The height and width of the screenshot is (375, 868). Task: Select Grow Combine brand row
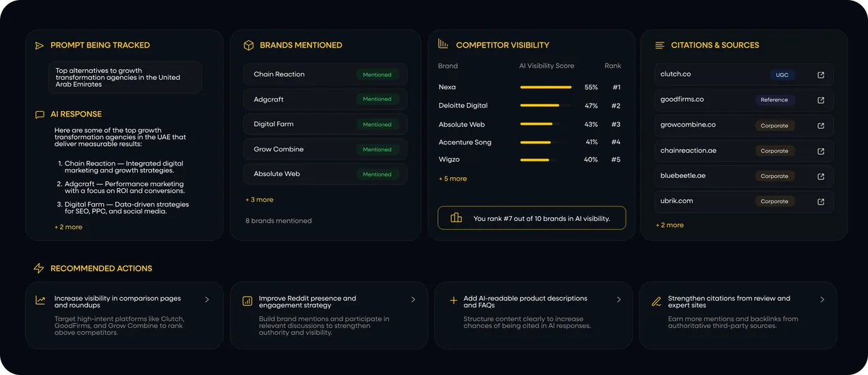point(325,149)
